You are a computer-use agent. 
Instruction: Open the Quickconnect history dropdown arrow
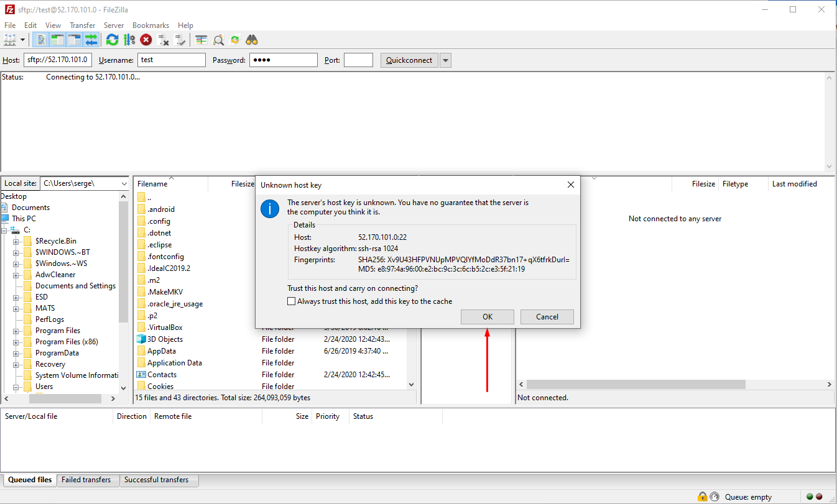[445, 60]
